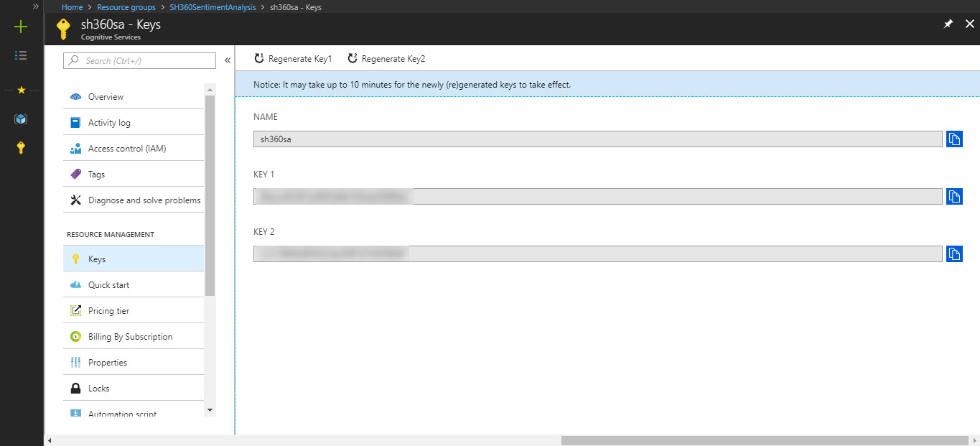Click the key regeneration notice banner text
This screenshot has height=446, width=980.
412,85
